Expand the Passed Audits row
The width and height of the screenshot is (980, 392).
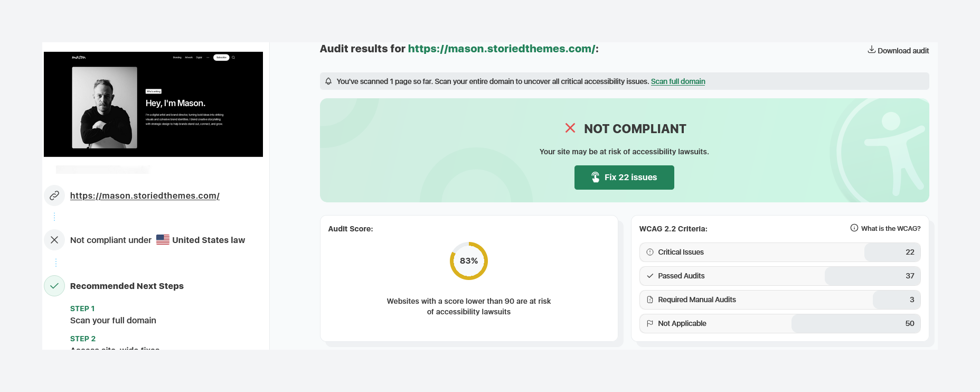[779, 276]
